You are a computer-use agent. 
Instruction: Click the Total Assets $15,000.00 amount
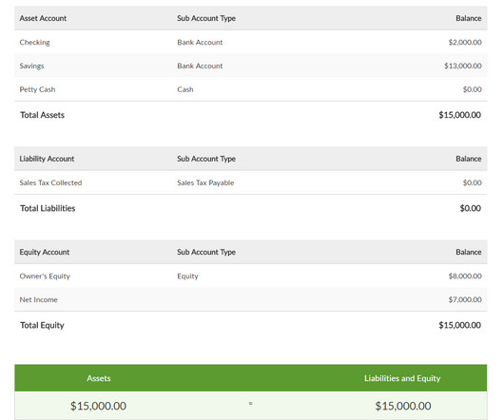[x=459, y=115]
